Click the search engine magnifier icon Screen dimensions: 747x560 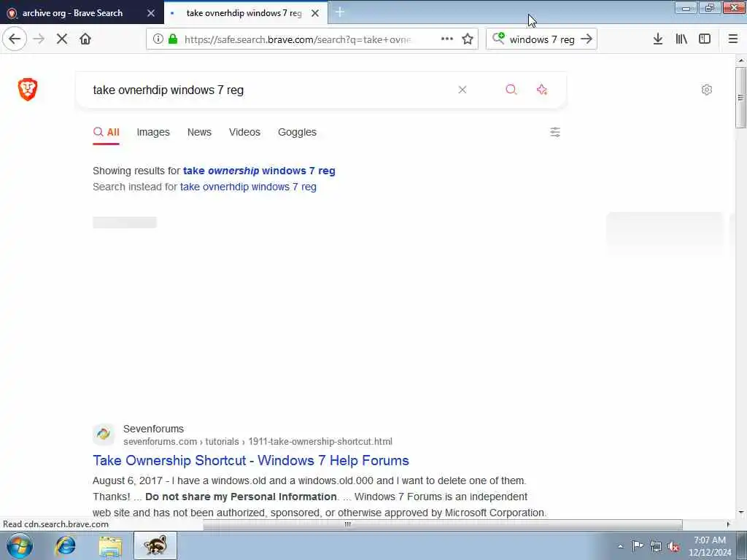[x=498, y=38]
